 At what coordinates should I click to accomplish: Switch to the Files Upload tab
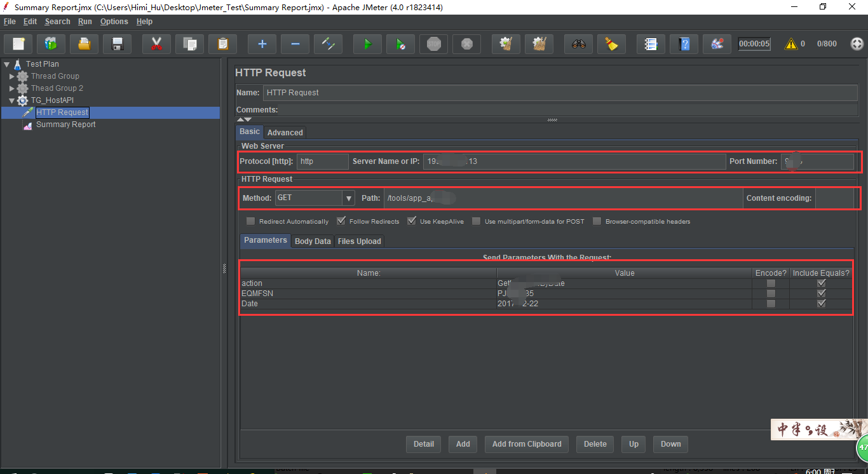coord(360,241)
